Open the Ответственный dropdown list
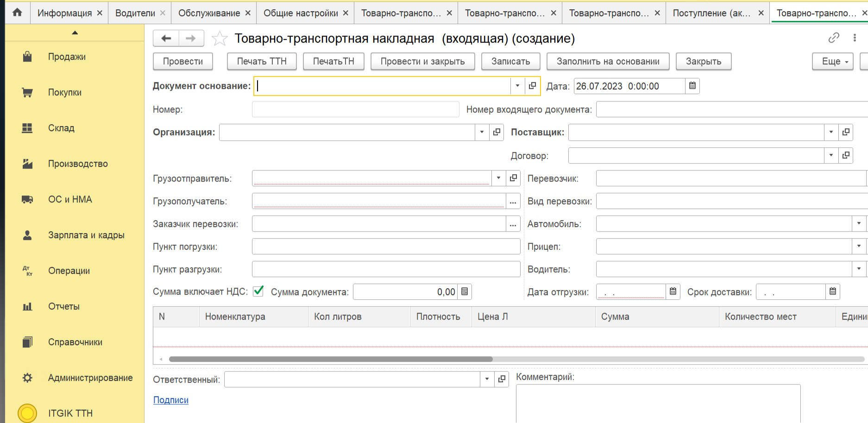The height and width of the screenshot is (423, 868). click(x=487, y=379)
